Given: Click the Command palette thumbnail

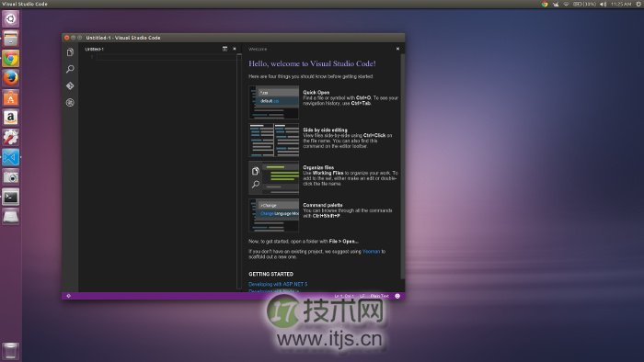Looking at the screenshot, I should 273,215.
